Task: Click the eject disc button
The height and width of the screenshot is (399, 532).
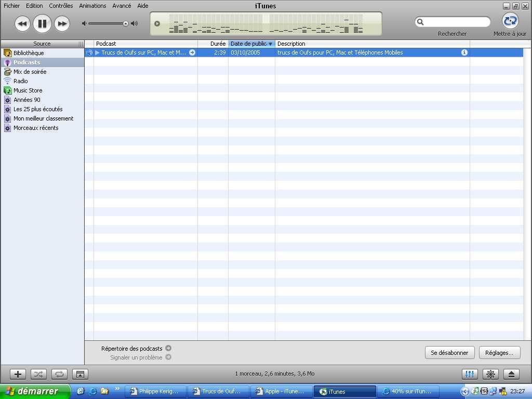Action: pyautogui.click(x=512, y=374)
